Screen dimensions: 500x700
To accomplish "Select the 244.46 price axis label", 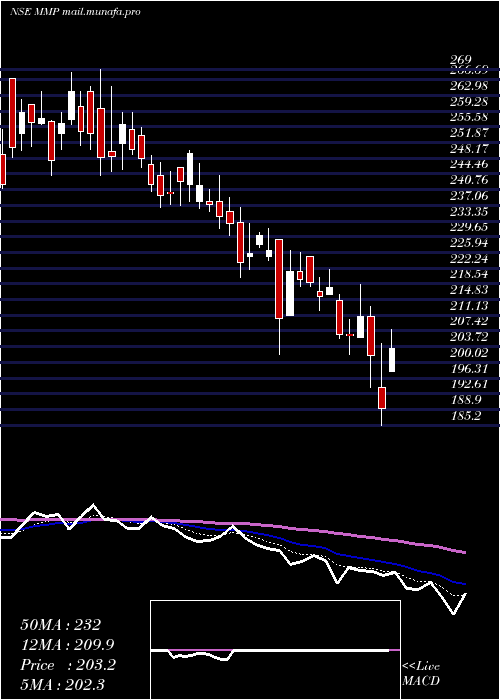I will (469, 164).
